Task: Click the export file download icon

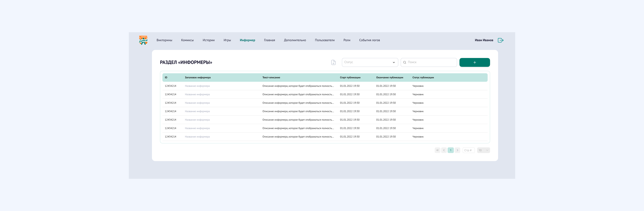Action: pos(333,62)
